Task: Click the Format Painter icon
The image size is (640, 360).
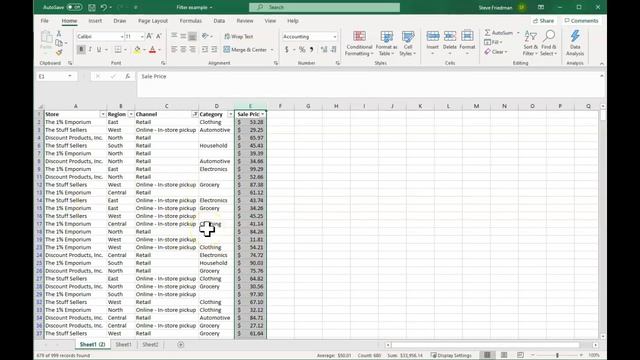Action: tap(59, 53)
